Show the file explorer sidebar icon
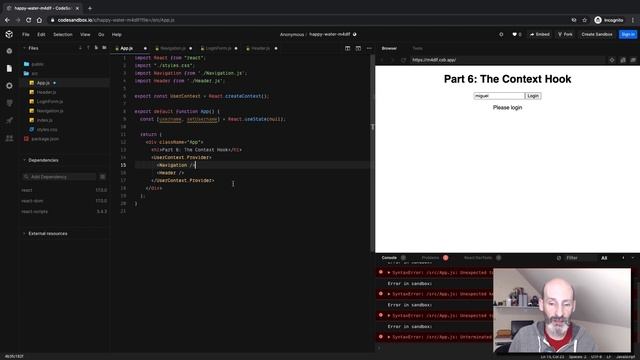This screenshot has width=640, height=360. (x=9, y=68)
